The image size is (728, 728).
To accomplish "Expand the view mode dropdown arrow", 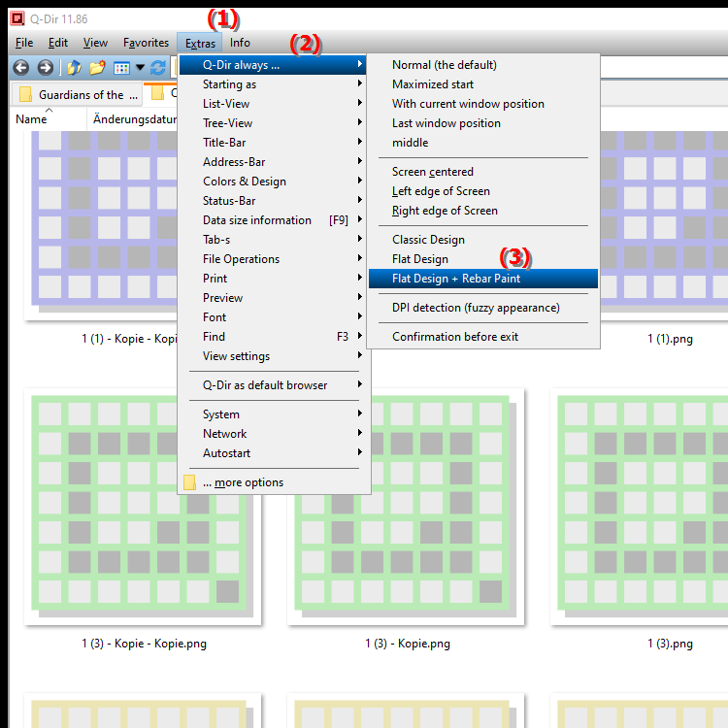I will pos(140,68).
